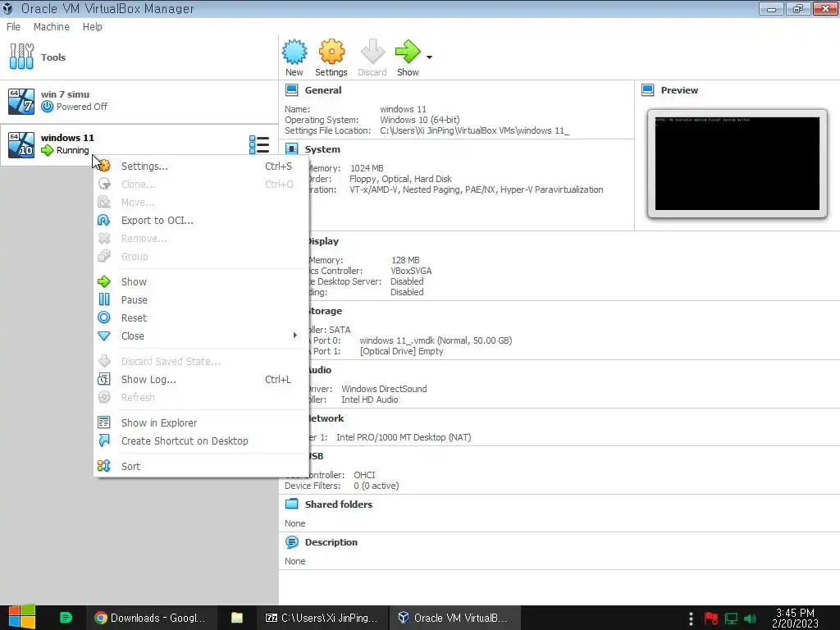Click the Oracle VM VirtualBox taskbar button
This screenshot has width=840, height=630.
tap(454, 618)
